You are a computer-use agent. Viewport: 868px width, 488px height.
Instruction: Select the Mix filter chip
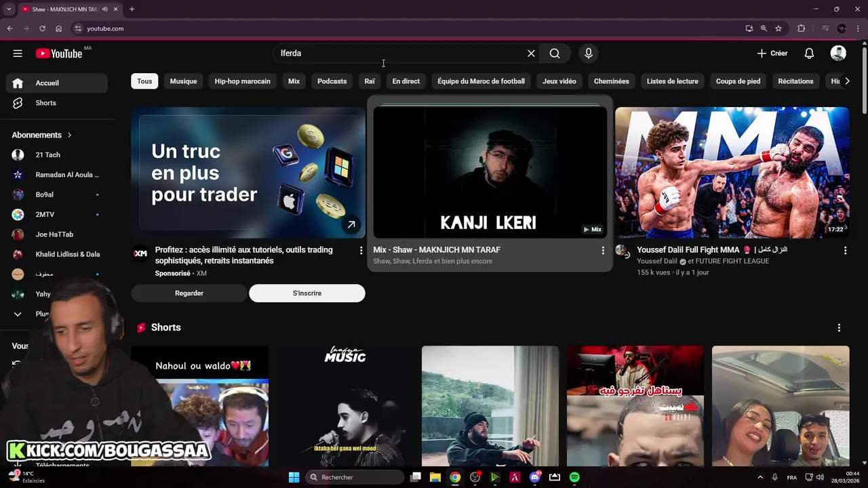coord(294,81)
